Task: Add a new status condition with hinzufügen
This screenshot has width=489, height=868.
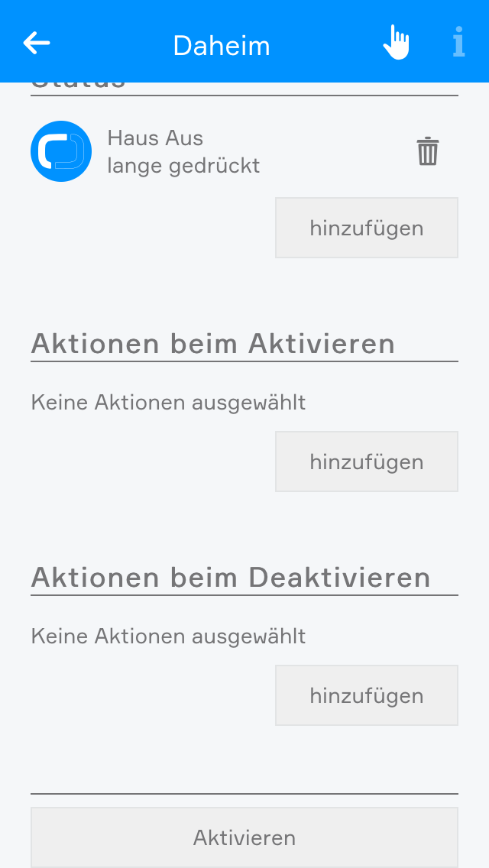Action: 367,228
